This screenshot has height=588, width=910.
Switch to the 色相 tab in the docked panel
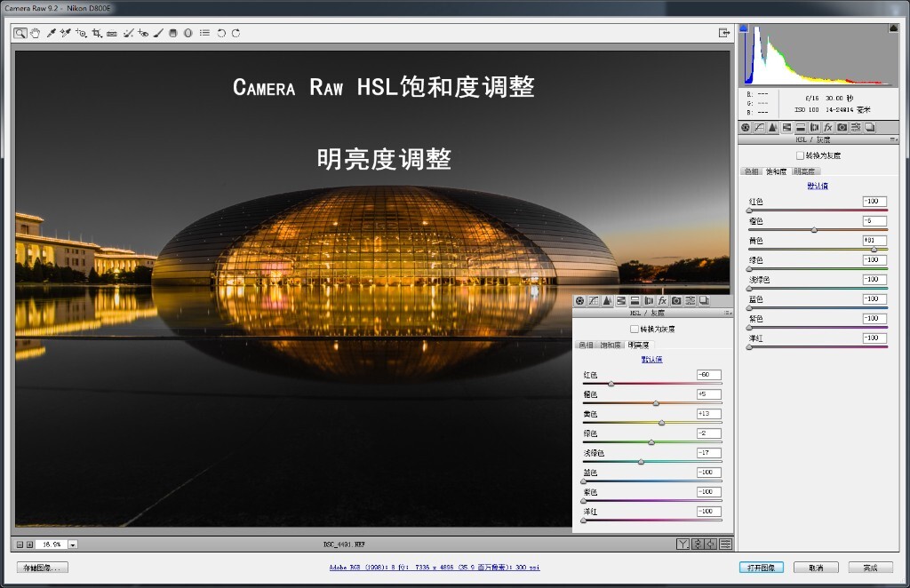(752, 171)
